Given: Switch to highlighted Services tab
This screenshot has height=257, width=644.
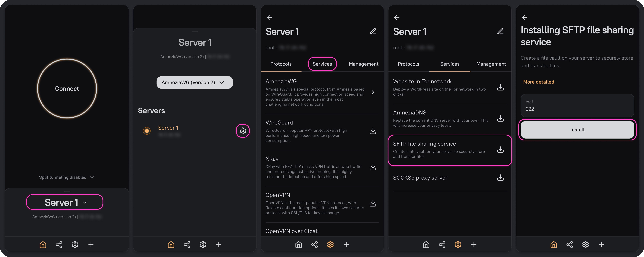Looking at the screenshot, I should [x=322, y=64].
